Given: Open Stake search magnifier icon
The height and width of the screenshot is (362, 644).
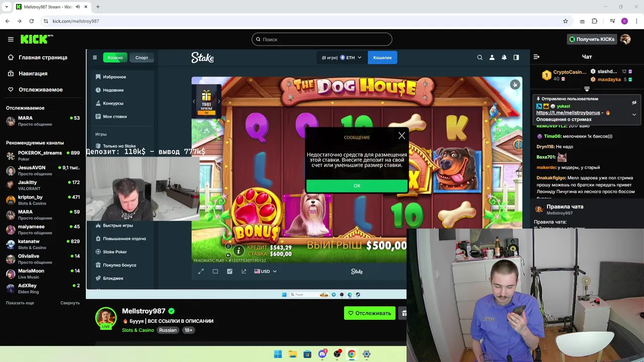Looking at the screenshot, I should 480,57.
